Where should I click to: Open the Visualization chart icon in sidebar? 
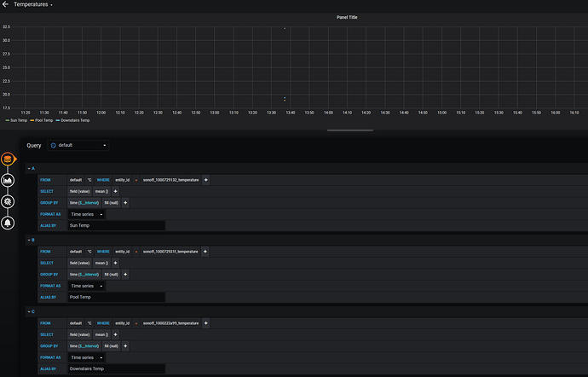(8, 180)
